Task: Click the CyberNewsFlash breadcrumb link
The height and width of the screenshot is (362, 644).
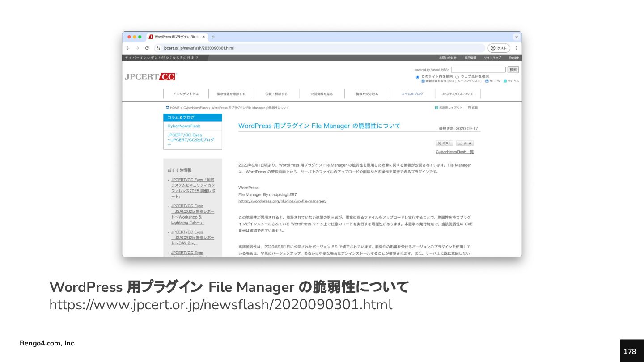Action: (195, 108)
